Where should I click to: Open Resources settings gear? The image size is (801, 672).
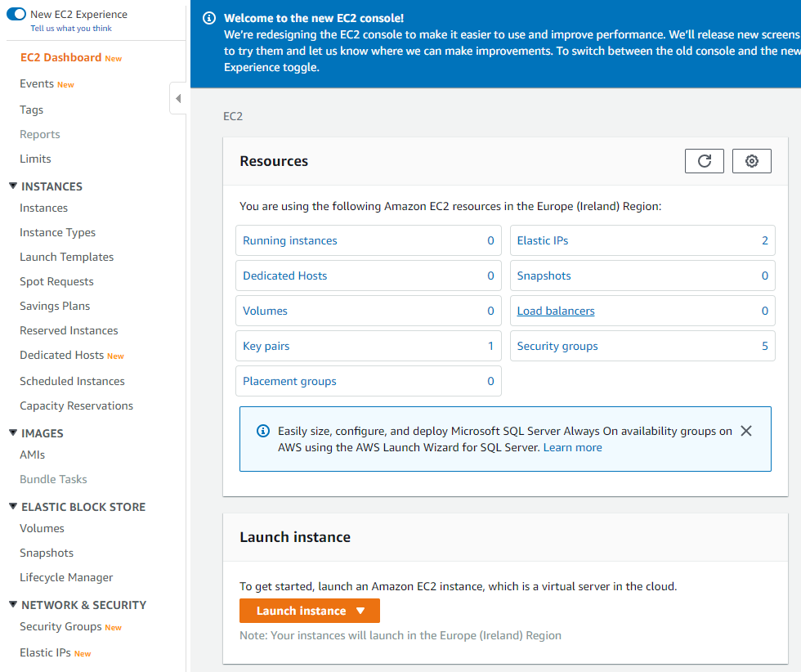(751, 161)
